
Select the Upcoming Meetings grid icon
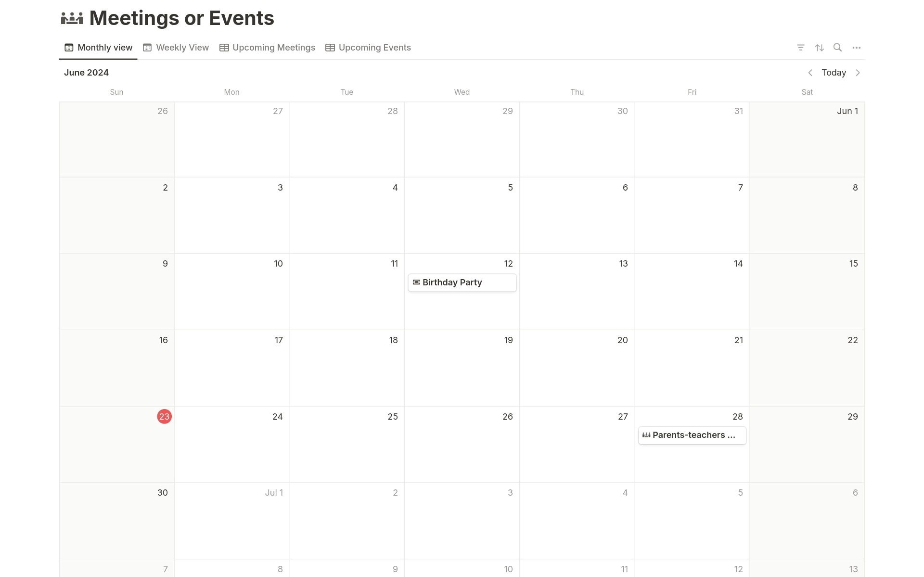(x=224, y=47)
